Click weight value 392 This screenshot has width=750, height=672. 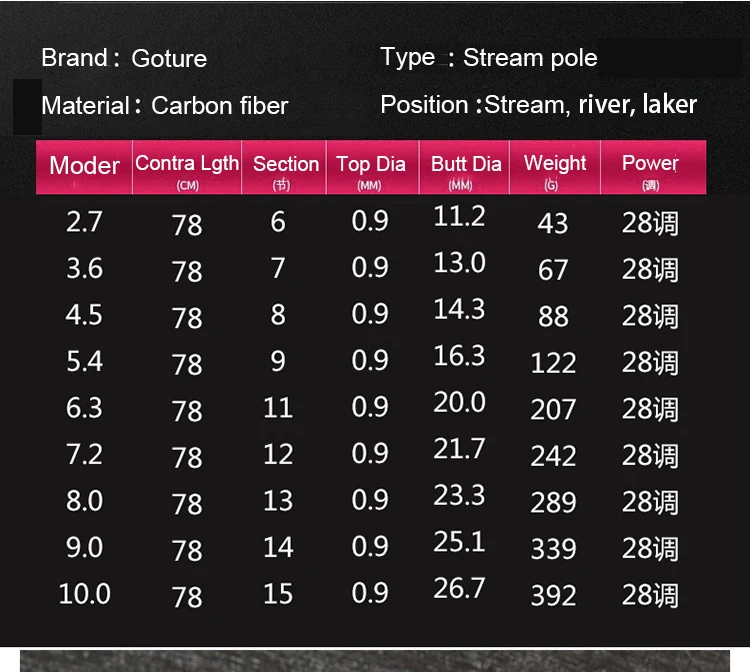point(553,595)
